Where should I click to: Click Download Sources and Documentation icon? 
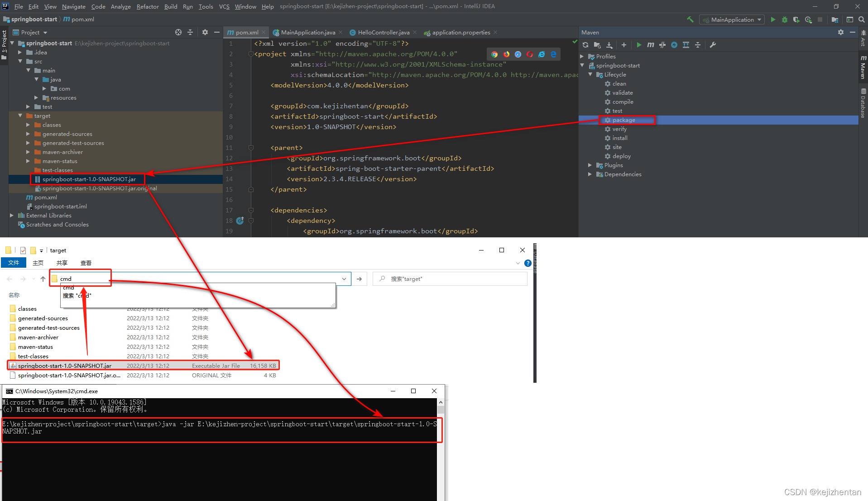(x=609, y=45)
